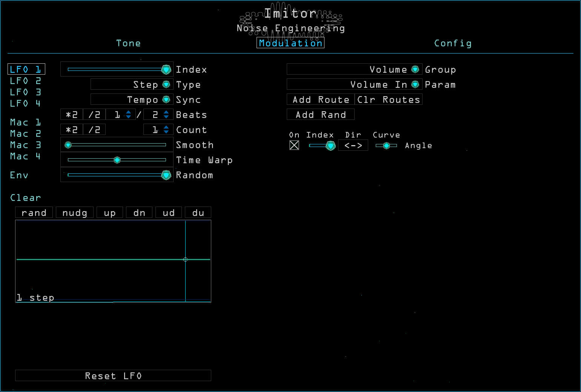Open the Sync dropdown showing Tempo

[132, 99]
